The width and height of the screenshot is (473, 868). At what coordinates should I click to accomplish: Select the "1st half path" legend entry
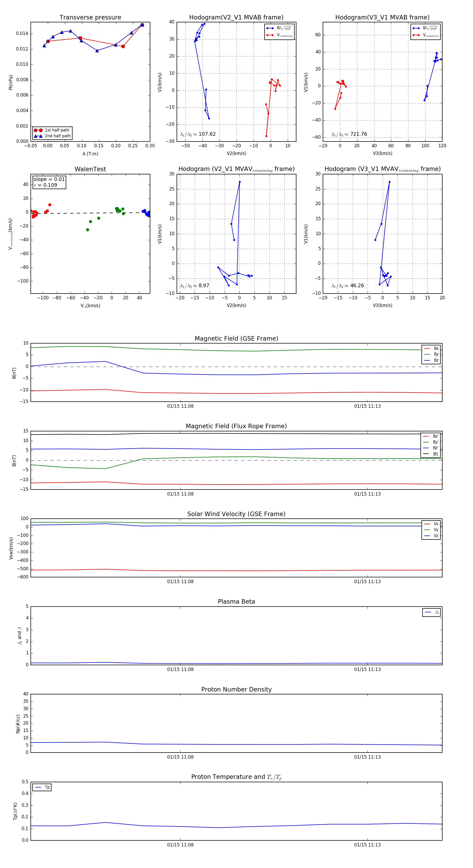[52, 130]
